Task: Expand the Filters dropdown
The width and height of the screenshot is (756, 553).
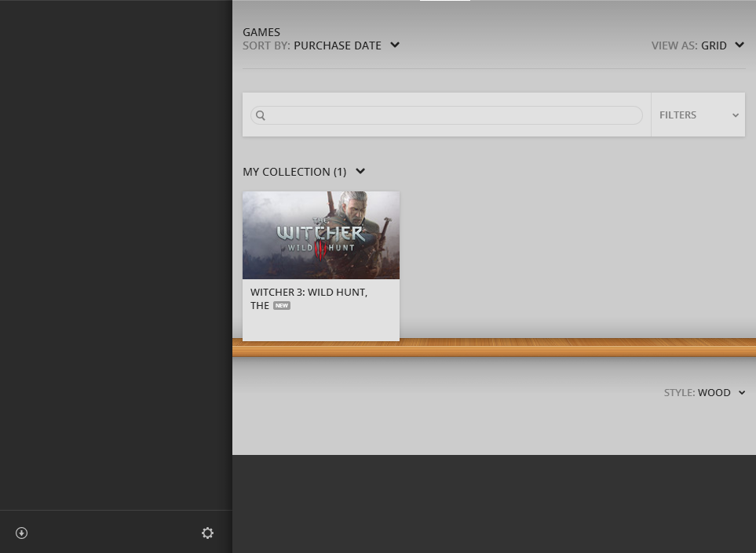Action: coord(698,115)
